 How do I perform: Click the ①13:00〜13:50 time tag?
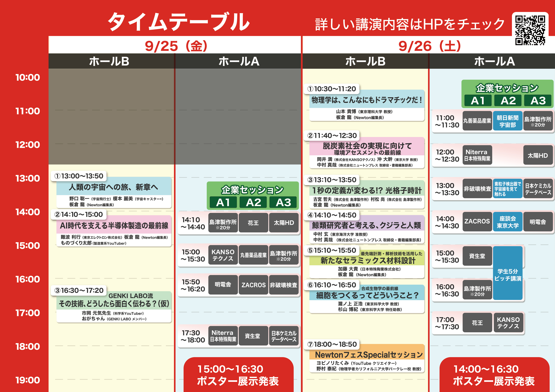tap(79, 176)
